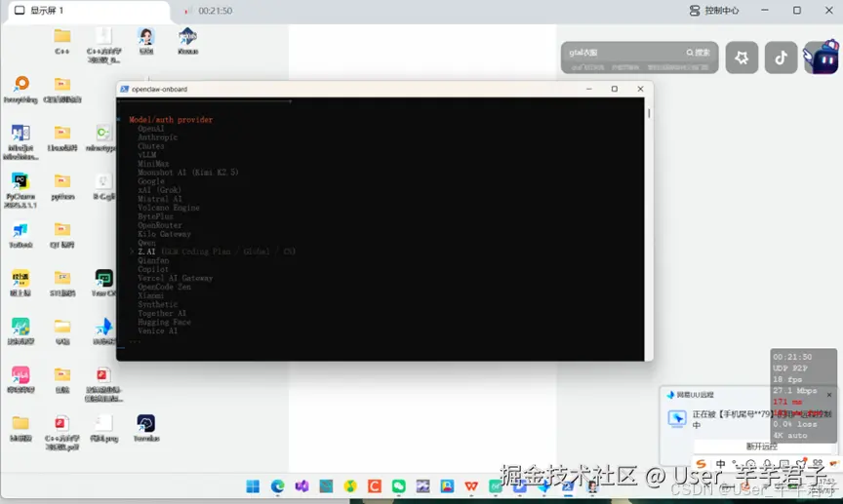Select vLLM in the provider list
The image size is (843, 504).
pyautogui.click(x=146, y=155)
